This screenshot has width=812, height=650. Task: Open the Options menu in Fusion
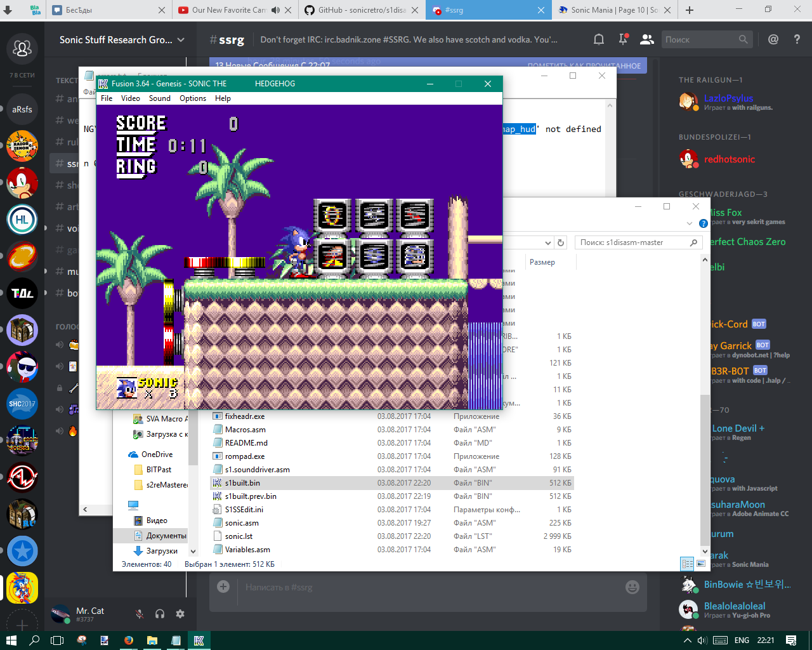(x=192, y=98)
